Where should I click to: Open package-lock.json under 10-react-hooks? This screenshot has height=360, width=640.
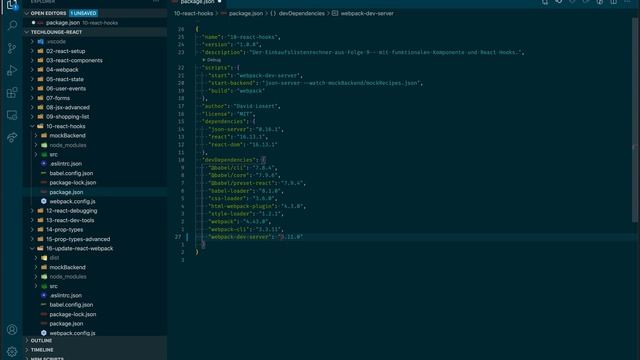[x=73, y=182]
